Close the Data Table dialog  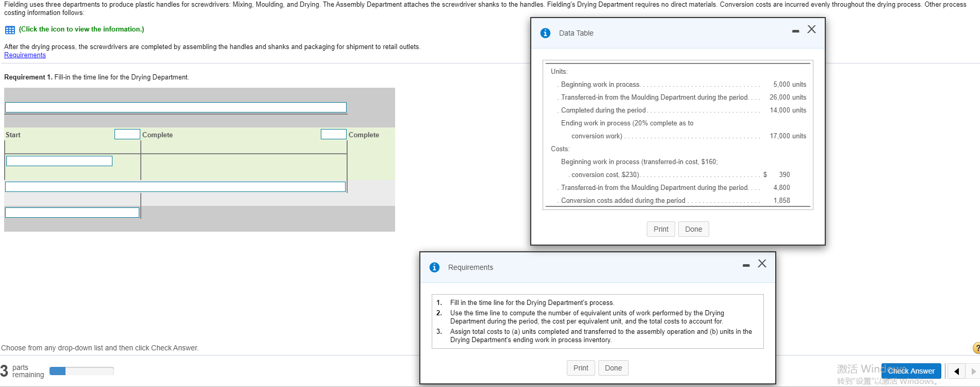(811, 29)
